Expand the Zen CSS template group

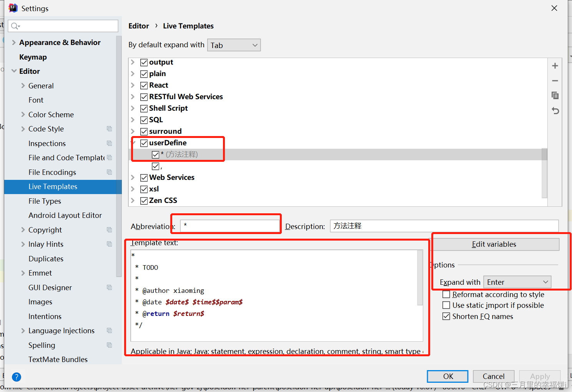133,201
